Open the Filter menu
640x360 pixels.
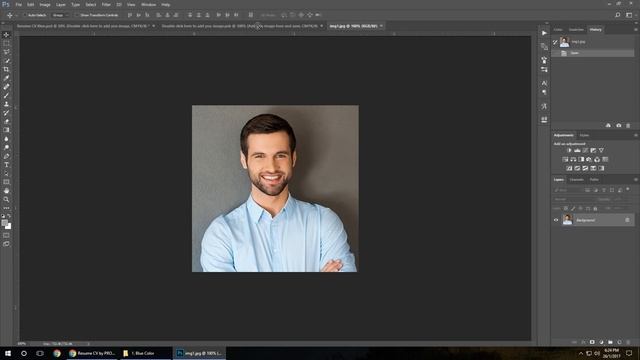(x=106, y=4)
